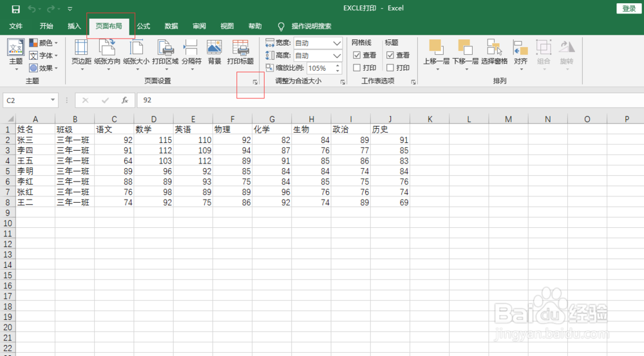This screenshot has width=644, height=356.
Task: Click the Undo arrow icon
Action: click(32, 8)
